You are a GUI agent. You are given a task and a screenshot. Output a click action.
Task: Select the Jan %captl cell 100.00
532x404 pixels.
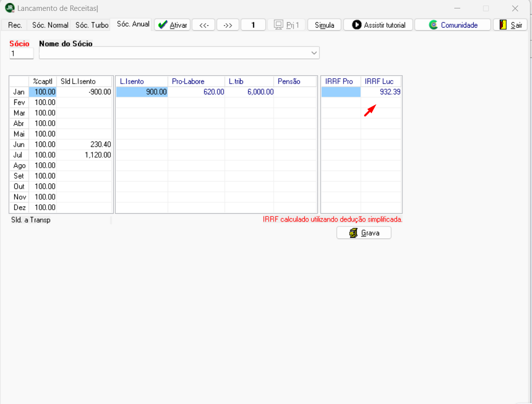[x=43, y=92]
